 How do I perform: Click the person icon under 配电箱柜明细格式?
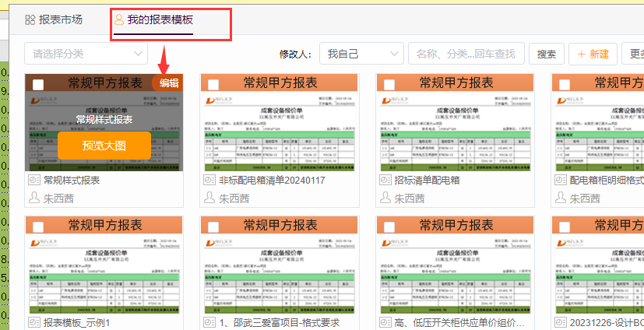[x=561, y=198]
